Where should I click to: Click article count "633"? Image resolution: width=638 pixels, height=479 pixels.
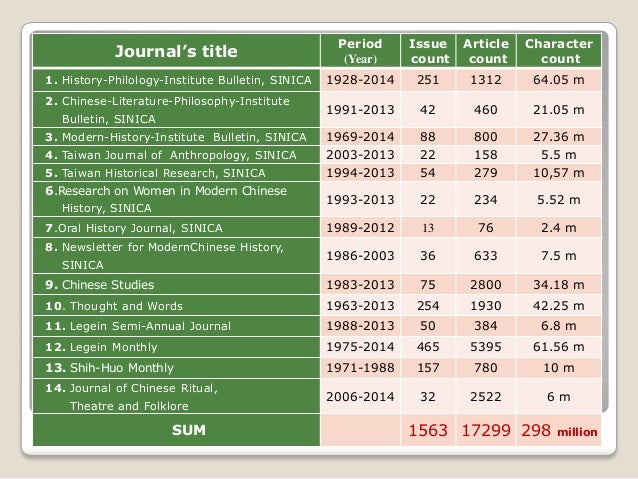(x=486, y=256)
